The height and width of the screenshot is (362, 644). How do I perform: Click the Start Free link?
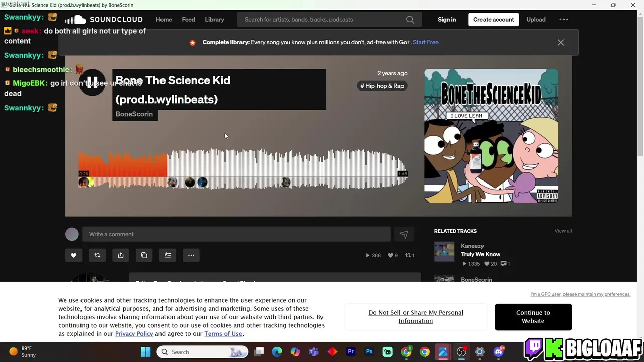pyautogui.click(x=426, y=42)
